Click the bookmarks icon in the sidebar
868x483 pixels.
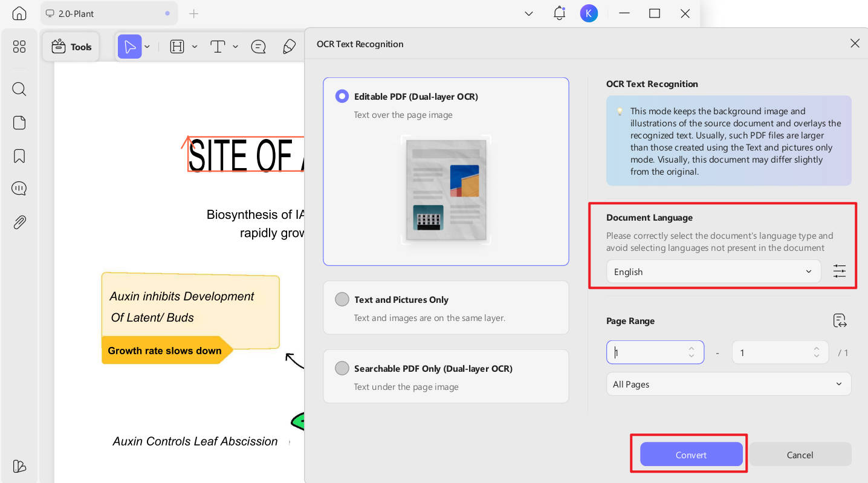point(19,155)
